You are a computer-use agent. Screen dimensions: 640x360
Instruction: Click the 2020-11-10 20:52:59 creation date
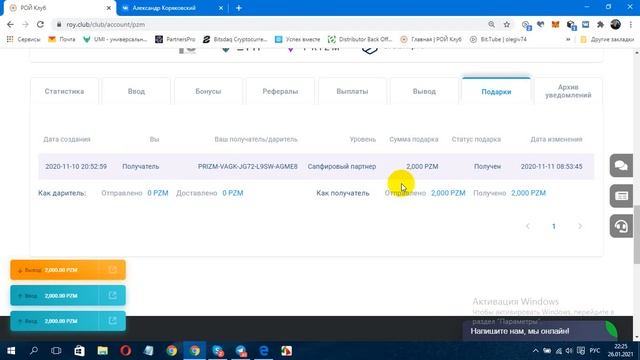coord(76,167)
